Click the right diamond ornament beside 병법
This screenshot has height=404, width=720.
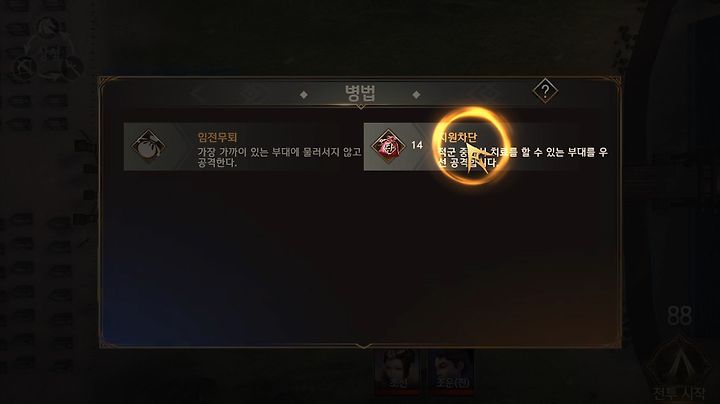coord(416,95)
